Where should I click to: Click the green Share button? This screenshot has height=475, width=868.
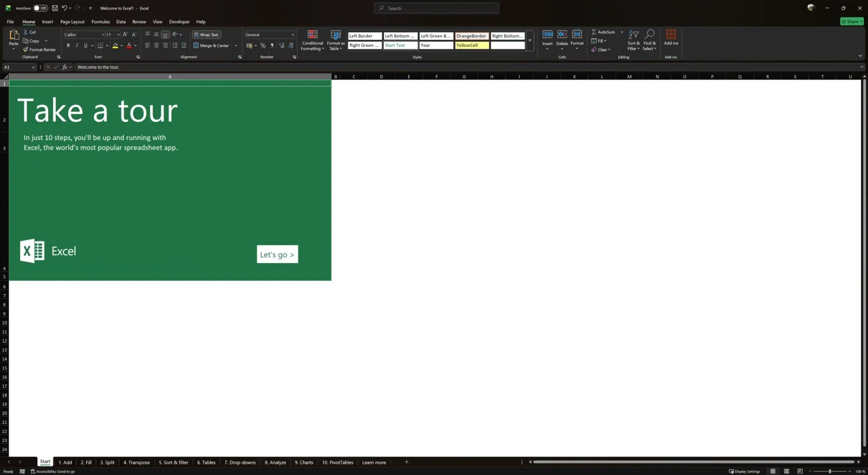point(852,21)
